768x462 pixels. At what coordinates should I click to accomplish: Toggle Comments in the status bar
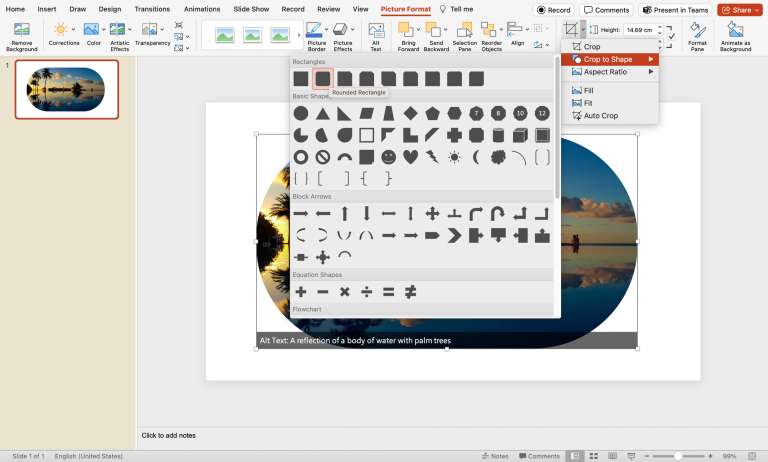pyautogui.click(x=539, y=456)
